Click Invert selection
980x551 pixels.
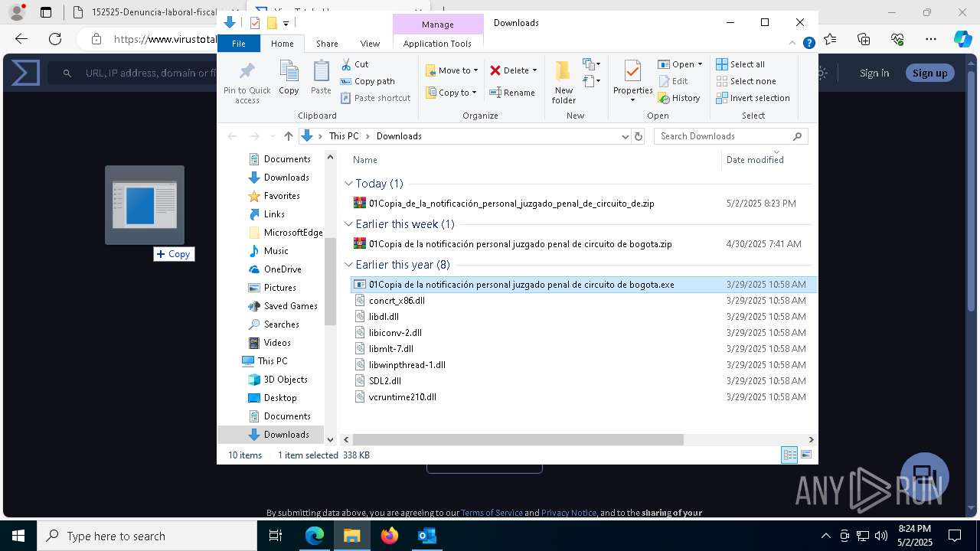click(x=753, y=98)
